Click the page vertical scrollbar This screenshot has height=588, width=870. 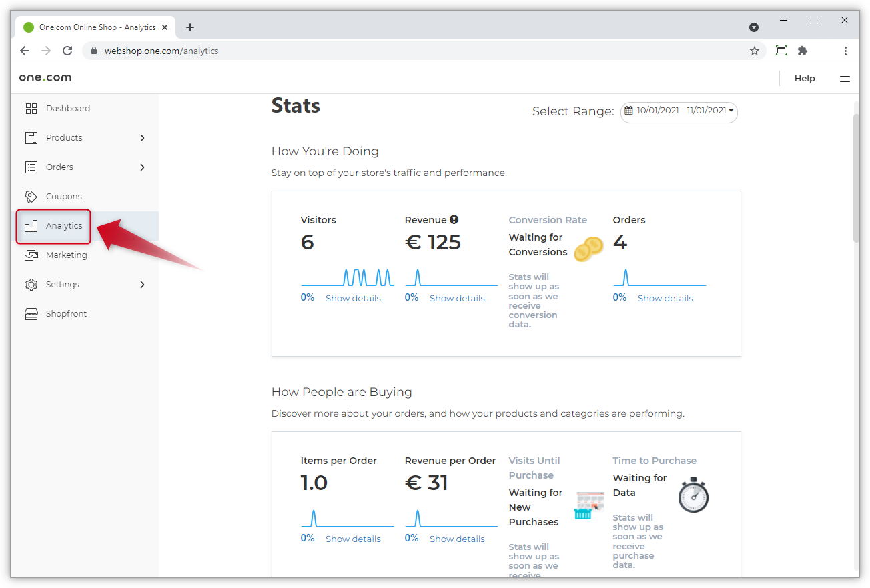856,179
